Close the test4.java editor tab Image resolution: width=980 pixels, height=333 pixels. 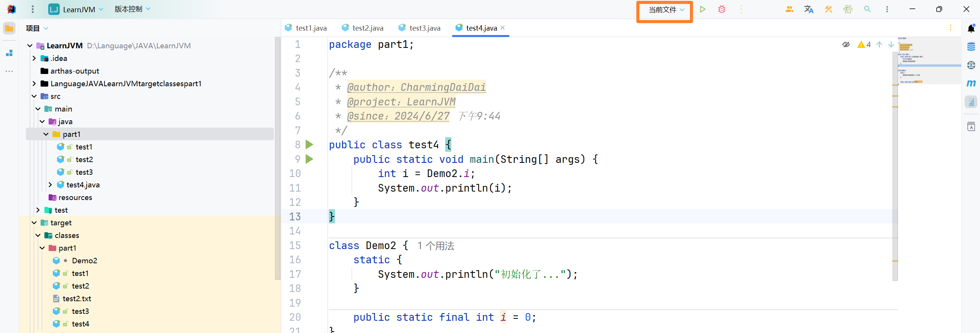[x=503, y=28]
